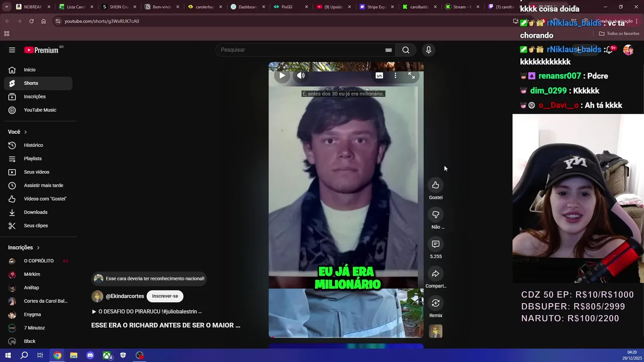Open the 5.255 comments
This screenshot has height=362, width=644.
click(x=436, y=244)
